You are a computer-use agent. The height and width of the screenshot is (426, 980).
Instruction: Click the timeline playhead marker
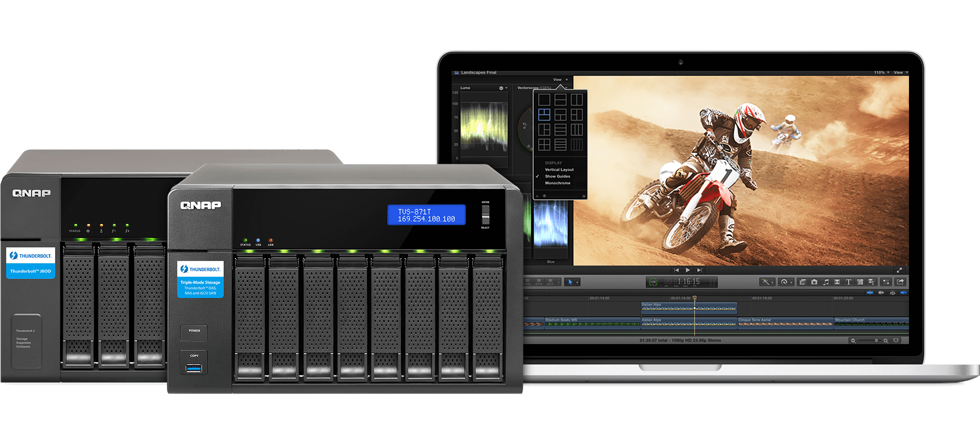(x=694, y=298)
